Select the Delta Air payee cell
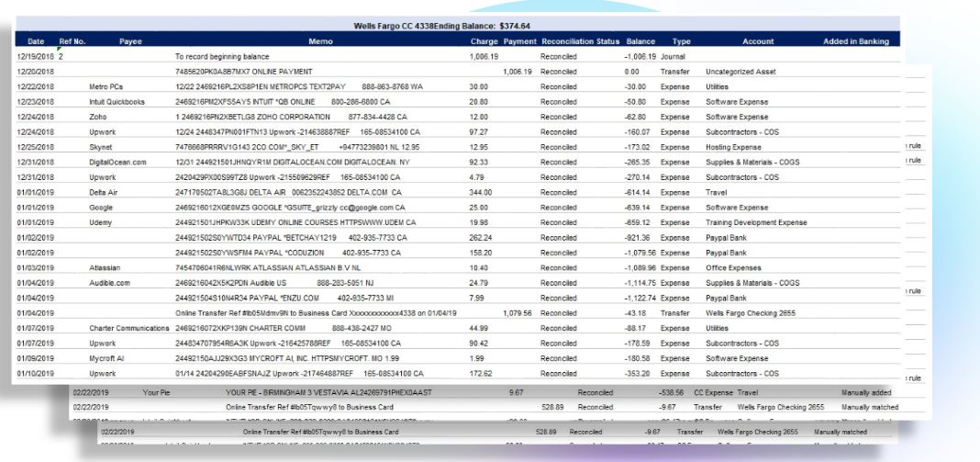This screenshot has height=462, width=980. [x=103, y=192]
